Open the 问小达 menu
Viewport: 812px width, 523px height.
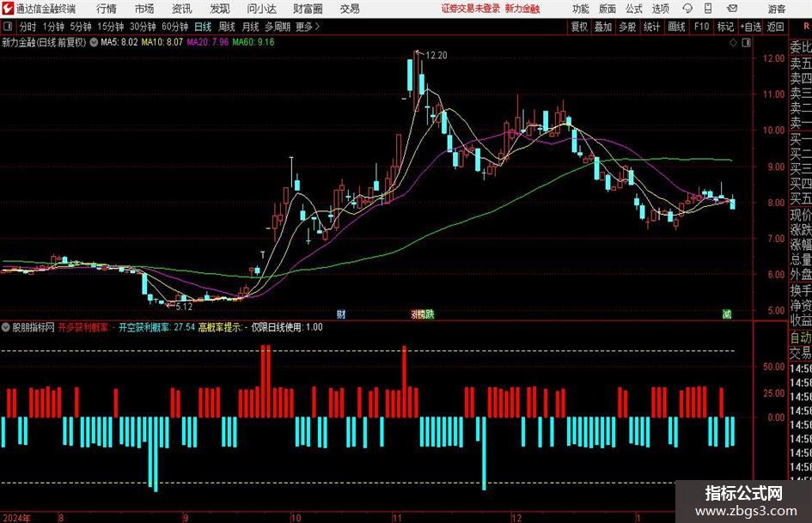[261, 9]
